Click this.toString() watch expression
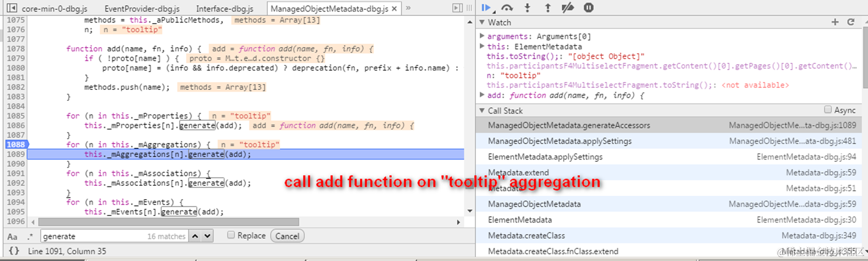The width and height of the screenshot is (868, 261). [x=566, y=56]
